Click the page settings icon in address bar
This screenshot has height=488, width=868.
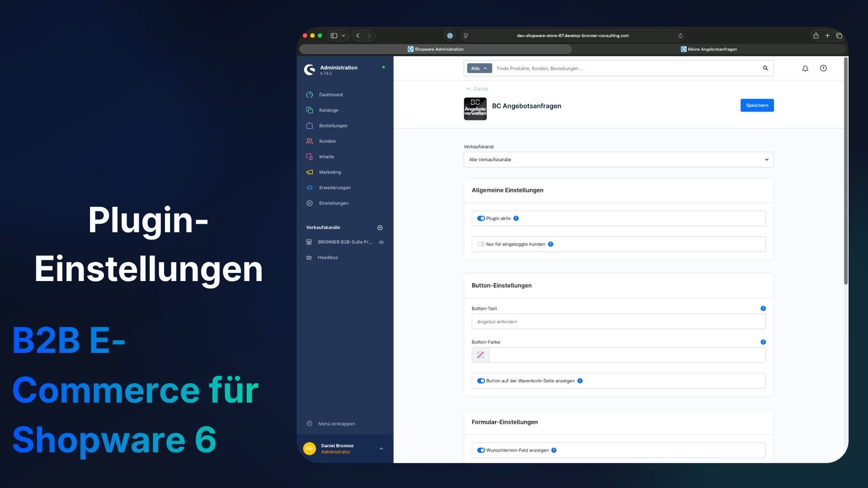pyautogui.click(x=466, y=36)
